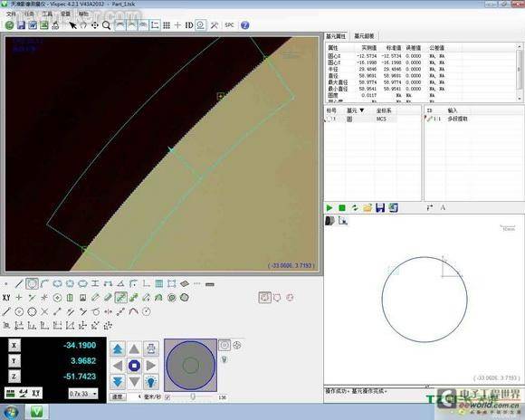This screenshot has height=420, width=525.
Task: Open the blue help question mark icon
Action: 245,25
